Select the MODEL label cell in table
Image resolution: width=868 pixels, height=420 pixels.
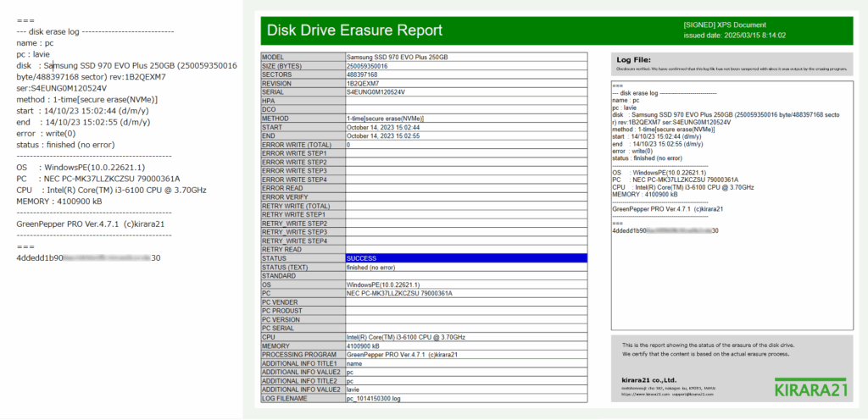pos(303,57)
